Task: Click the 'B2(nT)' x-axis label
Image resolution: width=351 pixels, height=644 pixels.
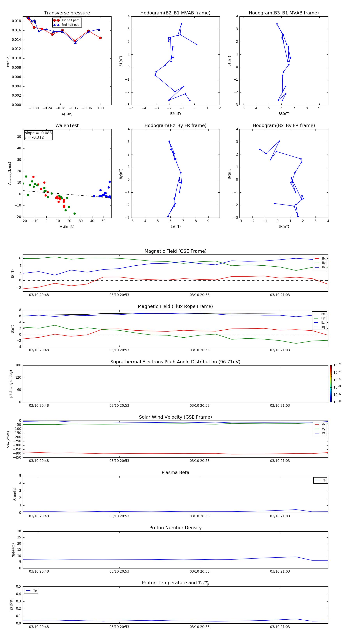Action: click(175, 114)
